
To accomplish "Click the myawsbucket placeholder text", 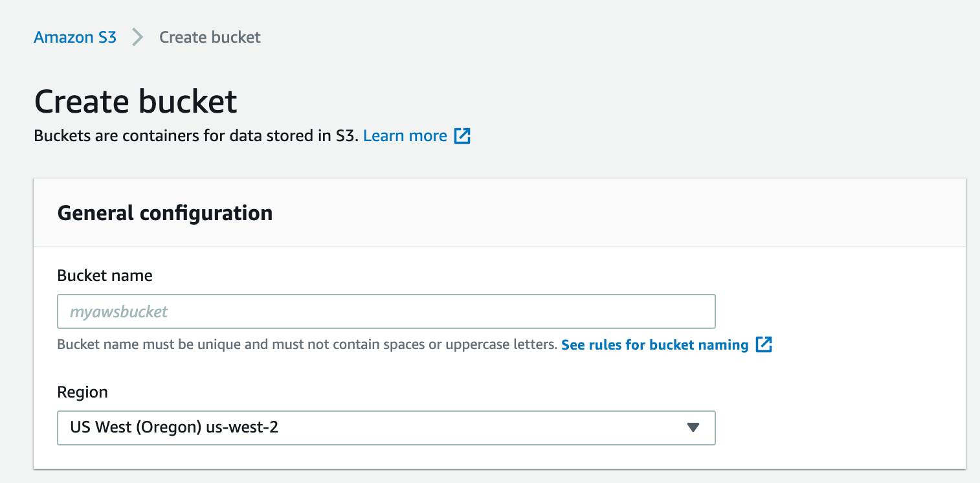I will [118, 312].
